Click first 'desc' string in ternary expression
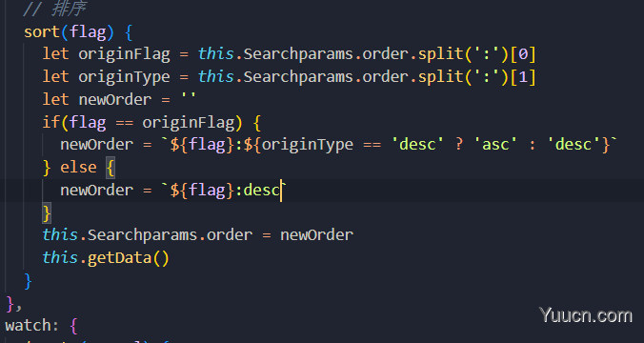 click(x=417, y=145)
